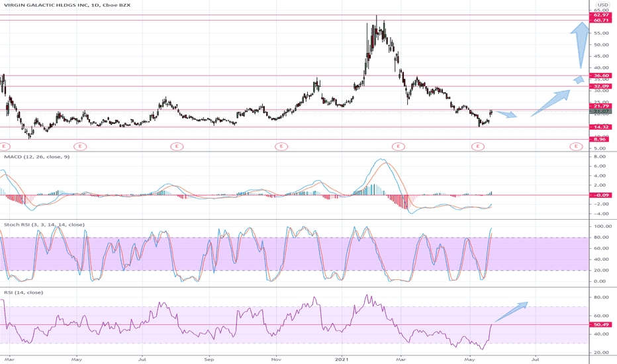617x364 pixels.
Task: Click the 32.09 price line label
Action: pos(600,86)
